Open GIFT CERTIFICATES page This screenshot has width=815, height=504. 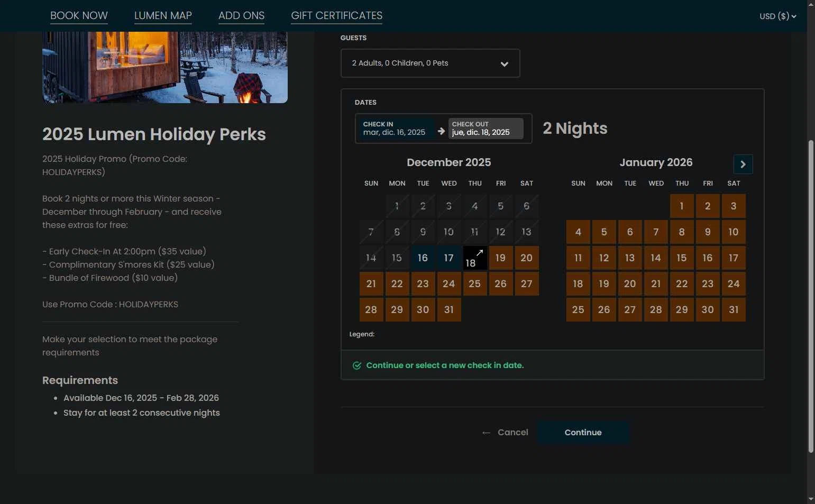coord(337,16)
